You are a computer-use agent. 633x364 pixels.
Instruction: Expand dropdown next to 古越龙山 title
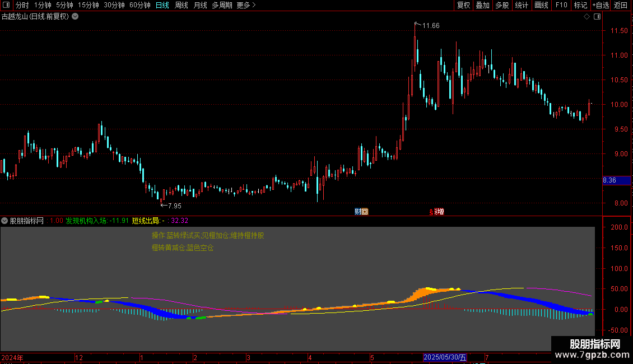(75, 17)
